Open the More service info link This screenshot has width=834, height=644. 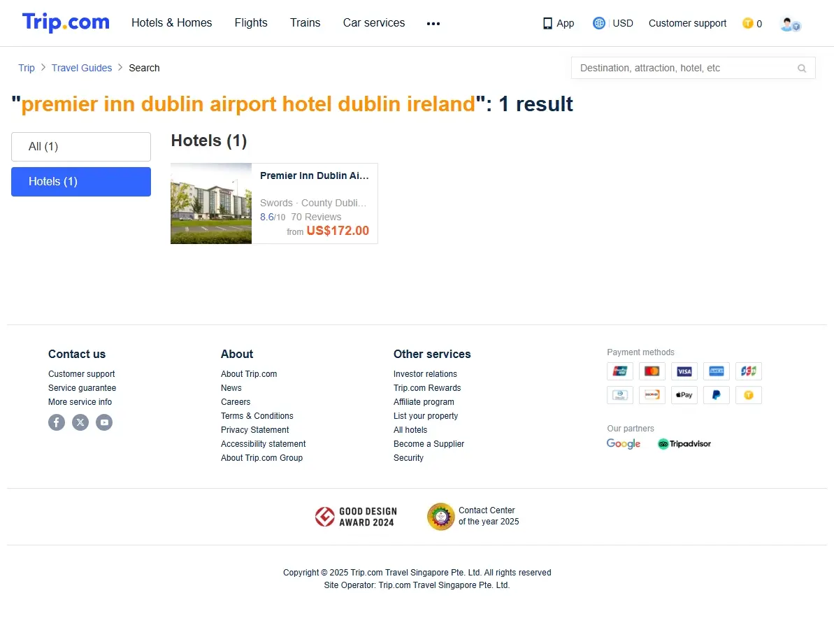click(80, 402)
